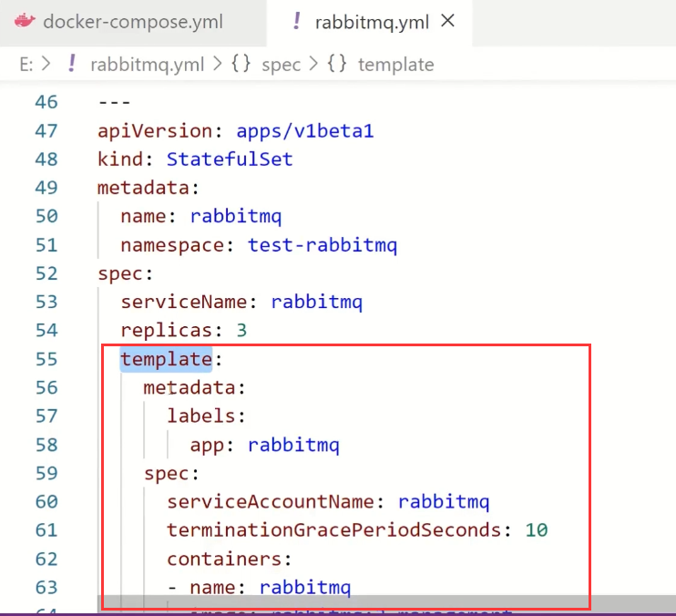676x616 pixels.
Task: Click the value 10 on line 61
Action: point(537,530)
